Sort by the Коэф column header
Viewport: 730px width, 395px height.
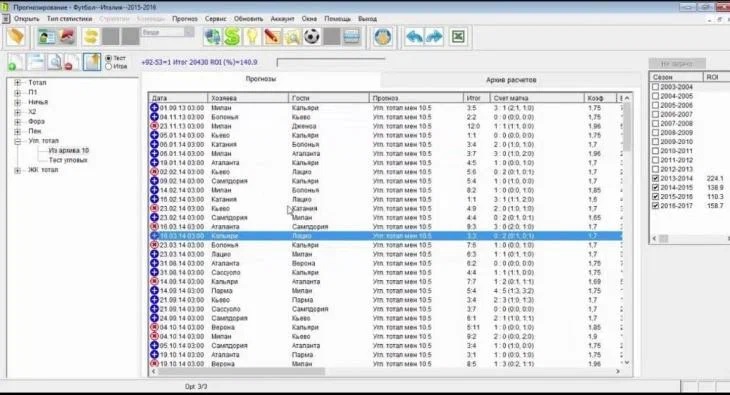[x=600, y=98]
